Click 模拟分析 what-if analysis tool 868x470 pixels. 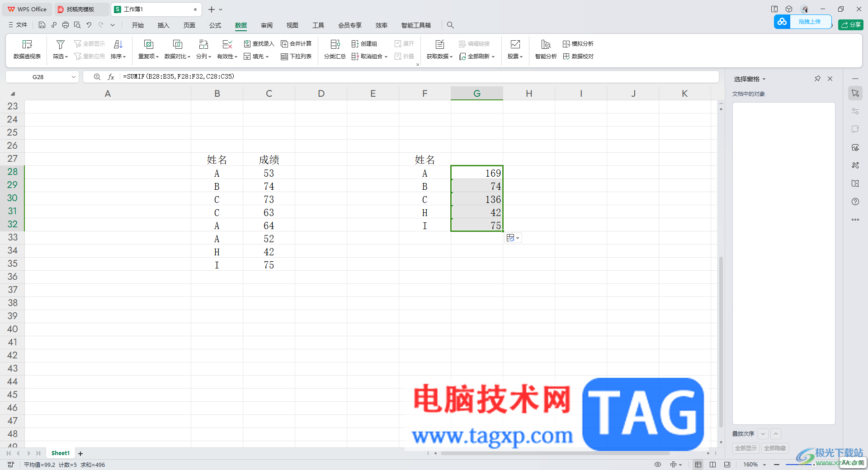pyautogui.click(x=578, y=44)
